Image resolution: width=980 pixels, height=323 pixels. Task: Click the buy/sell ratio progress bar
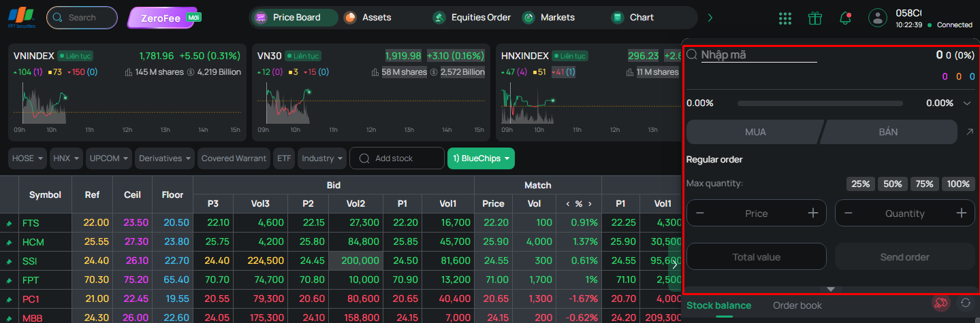tap(820, 103)
